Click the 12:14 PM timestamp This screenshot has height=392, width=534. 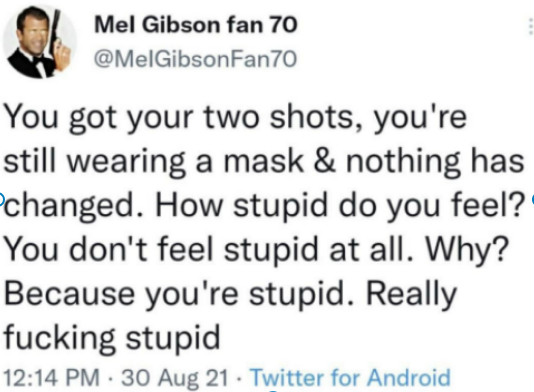(51, 377)
